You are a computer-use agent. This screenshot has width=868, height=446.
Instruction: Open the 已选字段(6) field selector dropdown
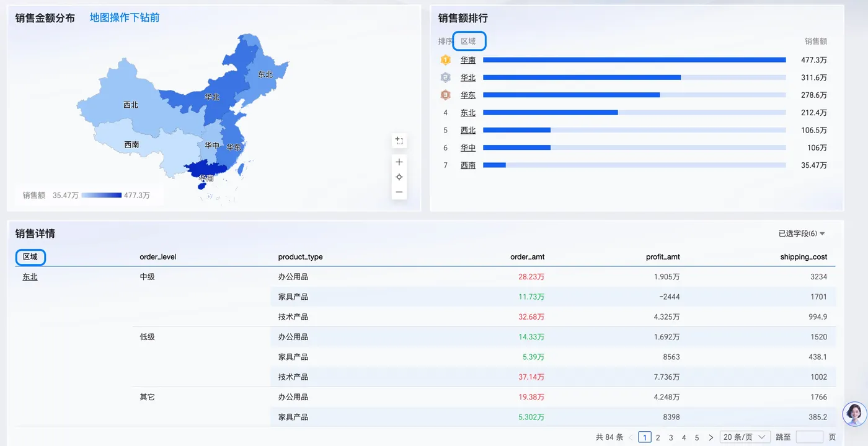click(x=802, y=234)
